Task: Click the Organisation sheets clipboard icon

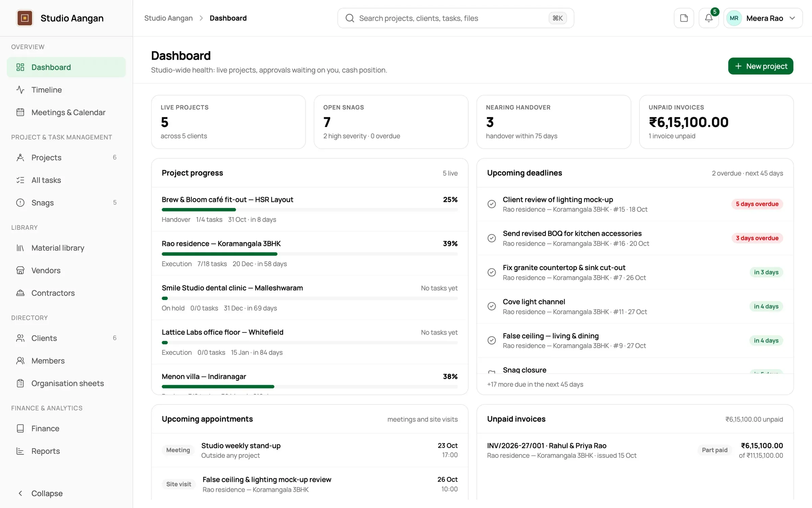Action: click(x=20, y=383)
